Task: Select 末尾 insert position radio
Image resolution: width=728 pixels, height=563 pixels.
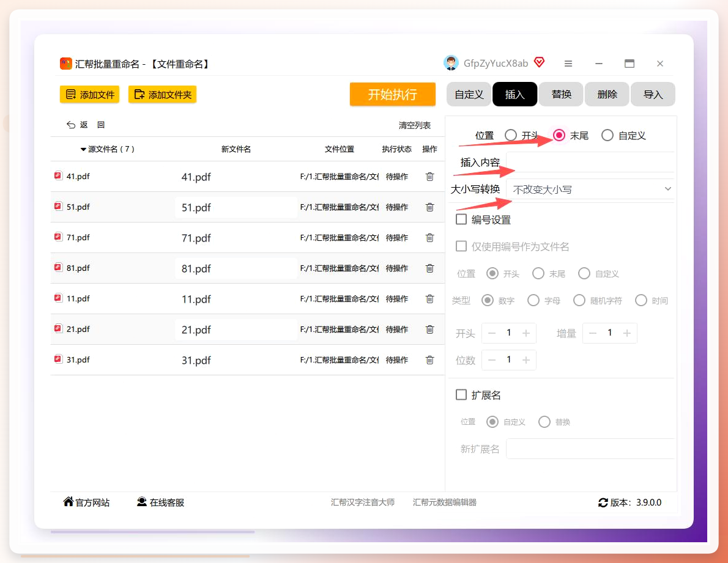Action: pos(560,136)
